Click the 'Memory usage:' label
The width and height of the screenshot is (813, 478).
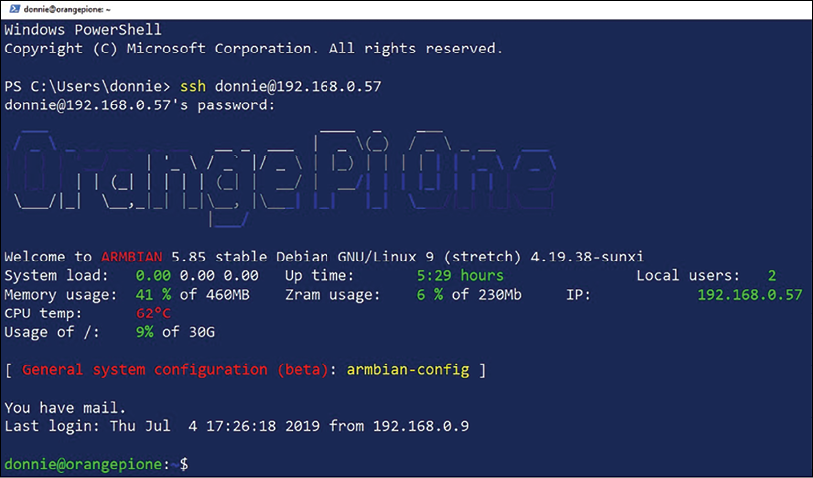pos(61,294)
